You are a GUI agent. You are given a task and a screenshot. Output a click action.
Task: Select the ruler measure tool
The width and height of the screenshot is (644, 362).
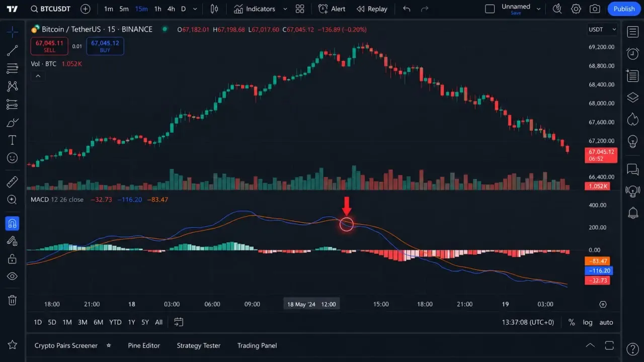pyautogui.click(x=13, y=182)
